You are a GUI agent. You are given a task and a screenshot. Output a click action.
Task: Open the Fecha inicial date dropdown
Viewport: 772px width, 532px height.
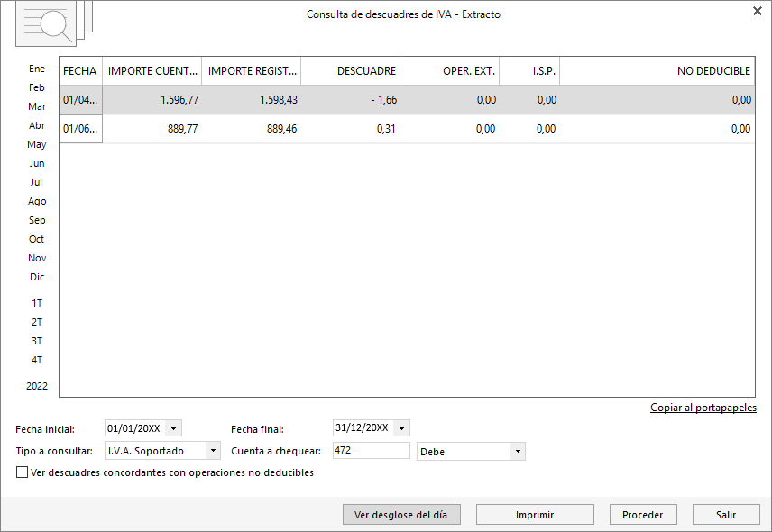pos(173,428)
